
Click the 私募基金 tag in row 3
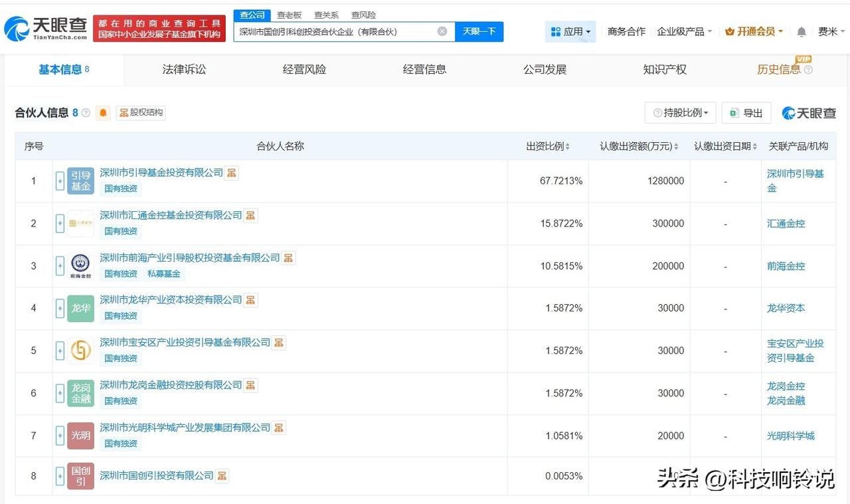(x=163, y=274)
